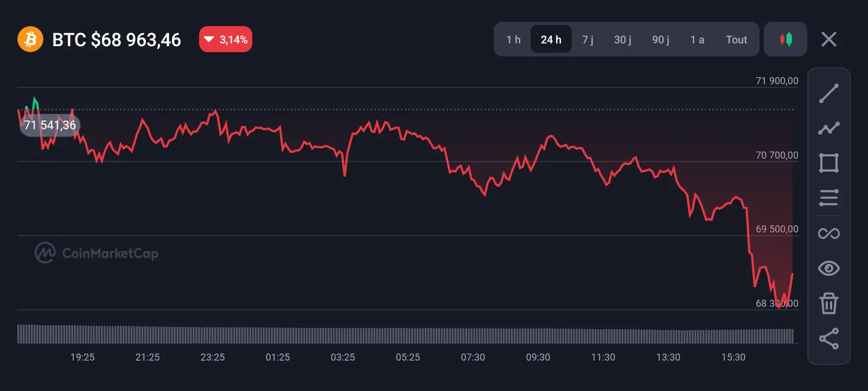Click the 11:30 time axis label
This screenshot has height=391, width=868.
pyautogui.click(x=603, y=357)
